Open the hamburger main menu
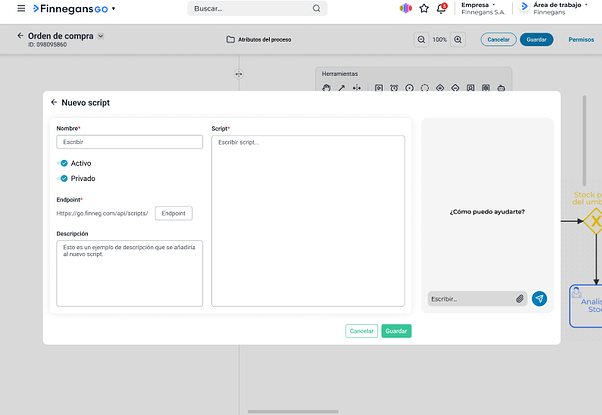The width and height of the screenshot is (602, 415). [21, 8]
